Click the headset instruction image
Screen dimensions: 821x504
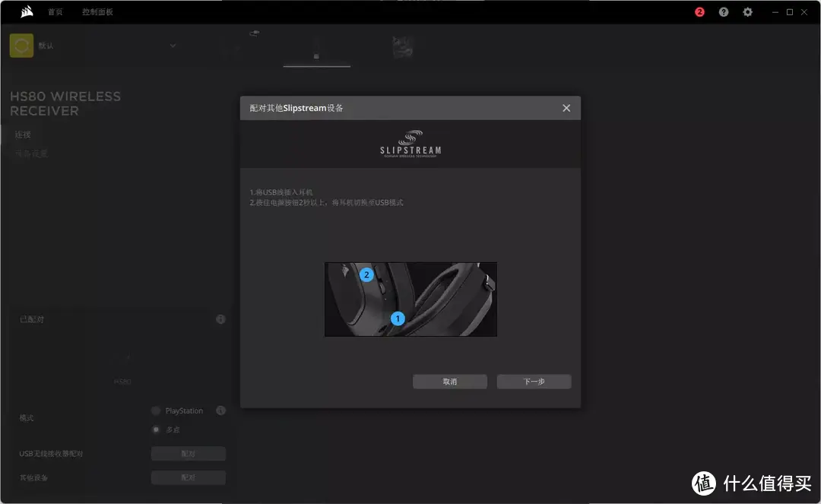410,300
